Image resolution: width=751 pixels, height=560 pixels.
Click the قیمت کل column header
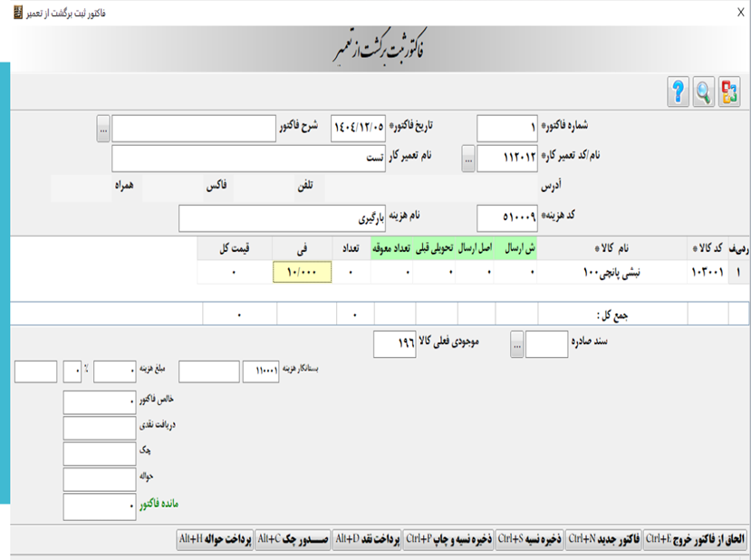[x=235, y=248]
